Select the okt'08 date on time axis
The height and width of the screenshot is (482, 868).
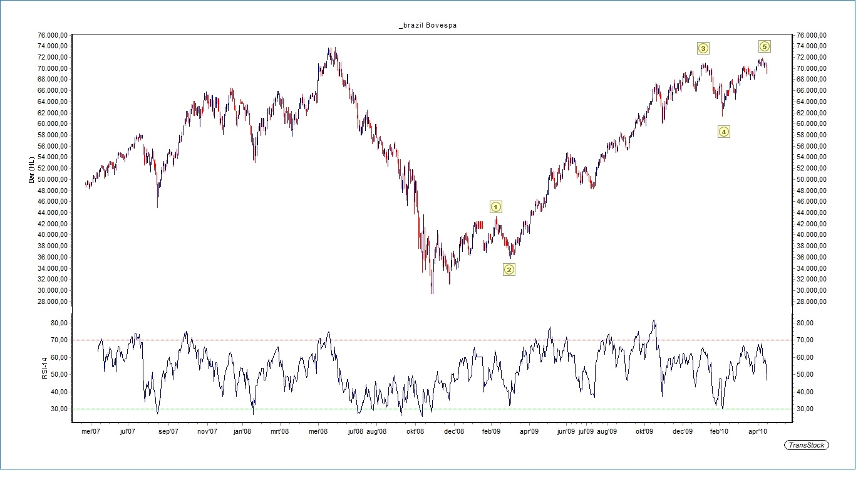[416, 431]
